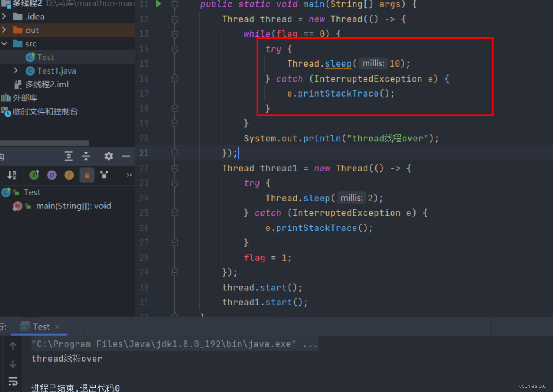This screenshot has width=553, height=392.
Task: Click sleep call on line 15
Action: tap(338, 64)
